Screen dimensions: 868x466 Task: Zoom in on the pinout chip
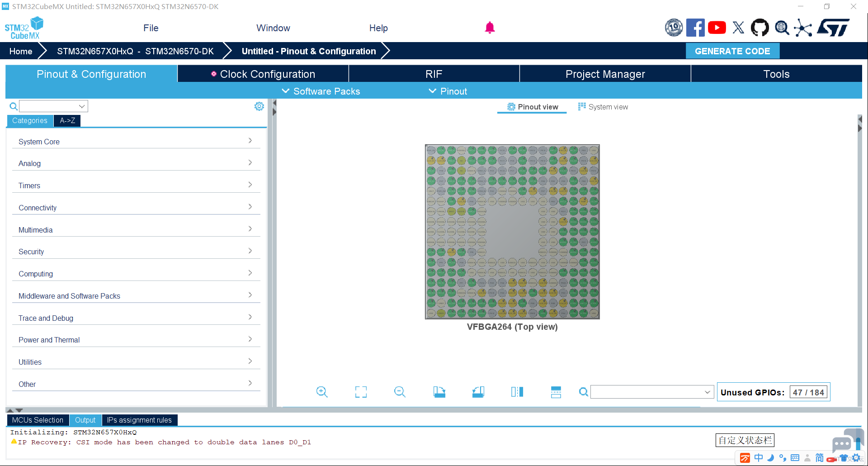pos(322,392)
